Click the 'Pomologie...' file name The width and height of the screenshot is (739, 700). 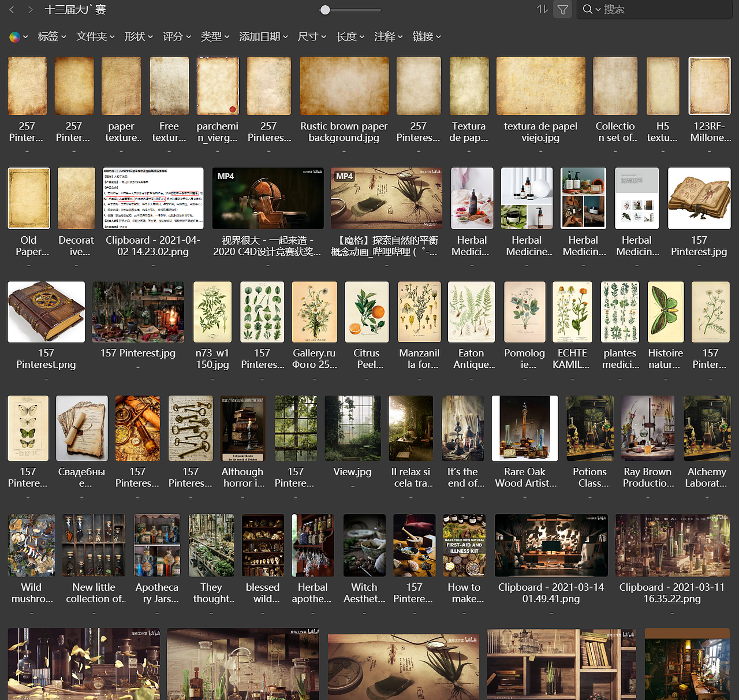pyautogui.click(x=524, y=359)
